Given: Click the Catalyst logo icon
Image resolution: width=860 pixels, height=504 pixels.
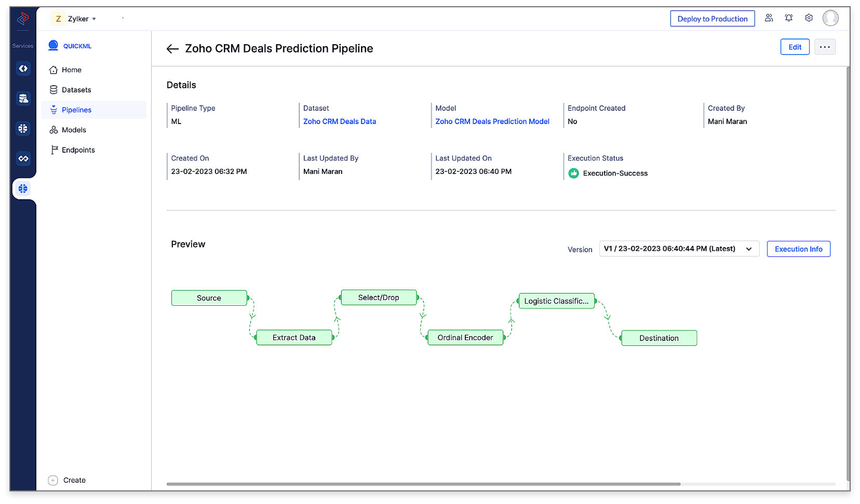Looking at the screenshot, I should tap(23, 19).
